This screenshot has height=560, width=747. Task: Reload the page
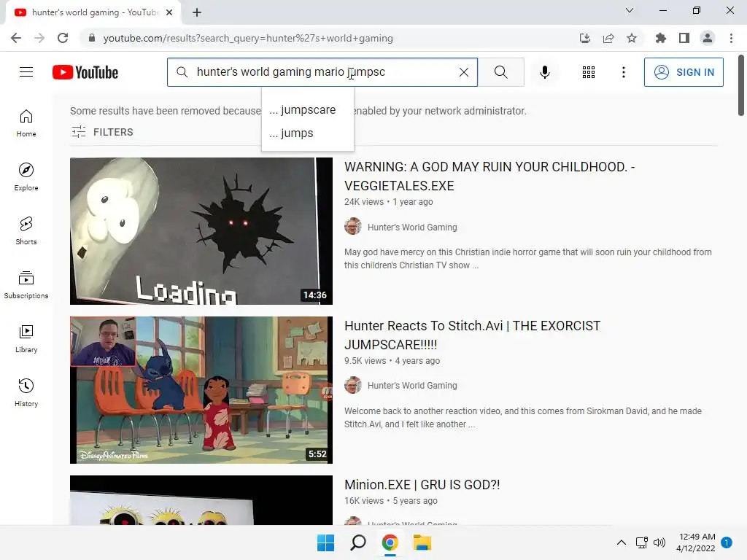click(63, 38)
